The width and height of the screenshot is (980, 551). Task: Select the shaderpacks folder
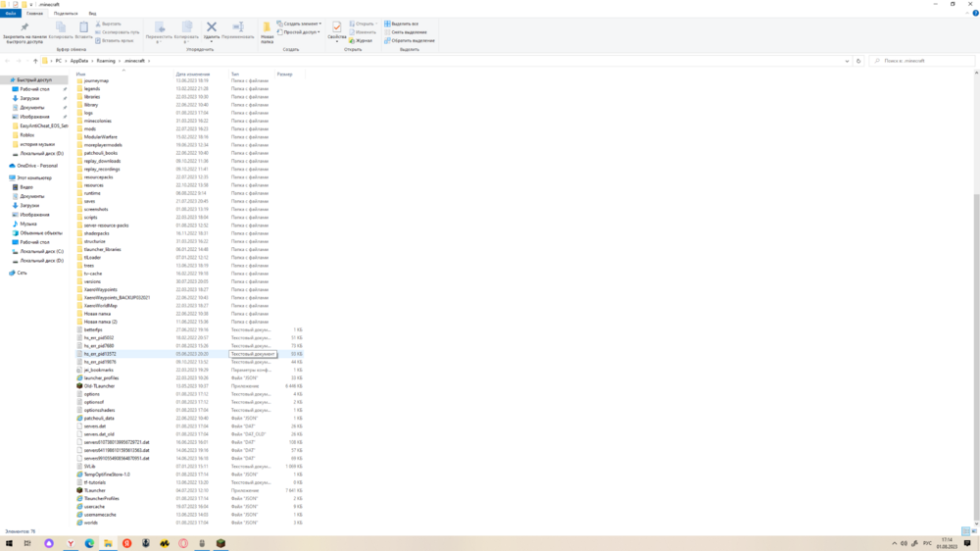[x=96, y=233]
